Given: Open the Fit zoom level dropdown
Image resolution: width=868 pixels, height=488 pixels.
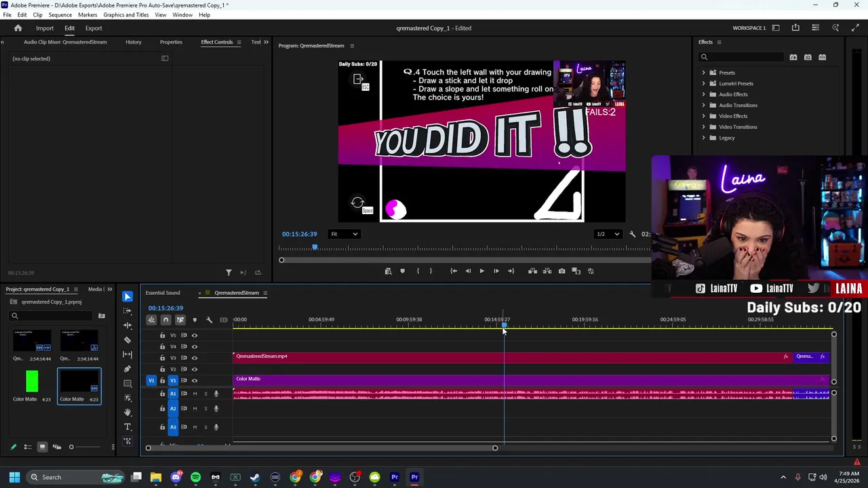Looking at the screenshot, I should coord(344,235).
